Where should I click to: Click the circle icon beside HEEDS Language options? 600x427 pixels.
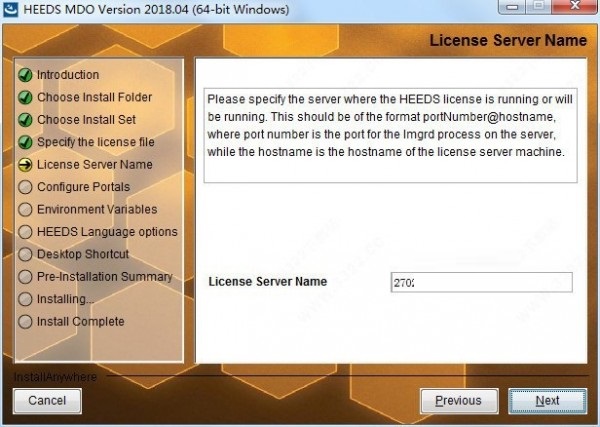[25, 232]
